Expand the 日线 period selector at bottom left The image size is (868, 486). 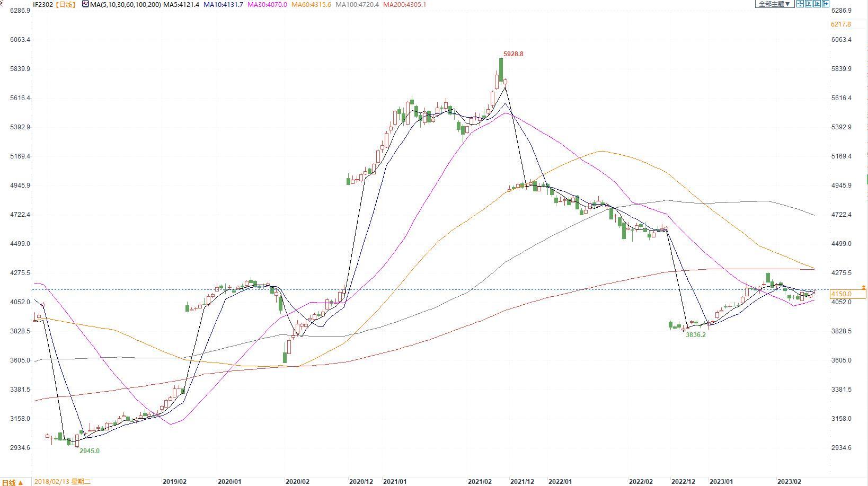pos(13,482)
